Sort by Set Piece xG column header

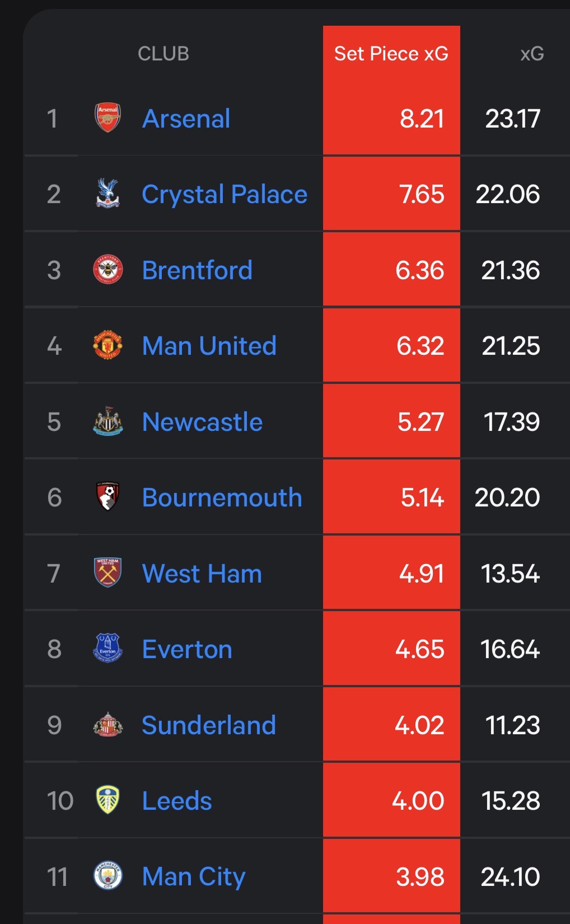(391, 54)
